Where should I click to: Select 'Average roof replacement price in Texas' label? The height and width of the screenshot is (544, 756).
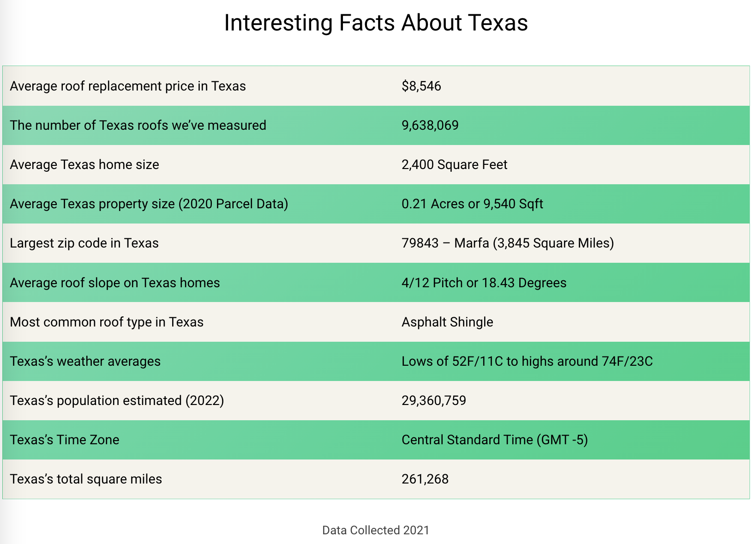coord(128,86)
